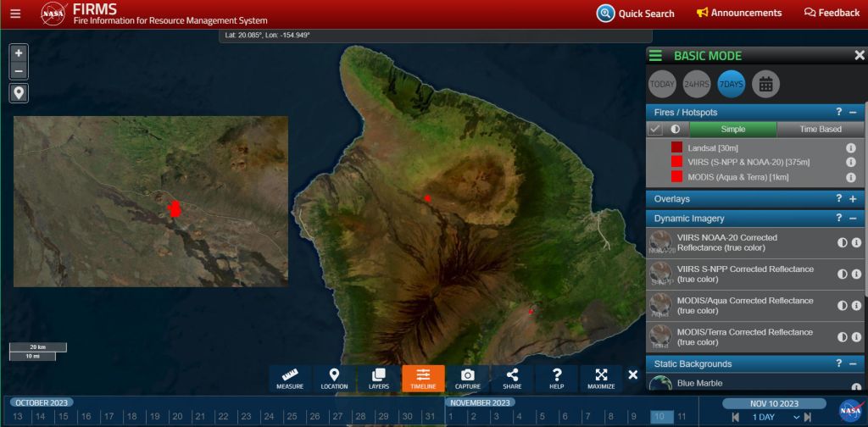The height and width of the screenshot is (427, 868).
Task: Click the Location tool in bottom toolbar
Action: coord(334,379)
